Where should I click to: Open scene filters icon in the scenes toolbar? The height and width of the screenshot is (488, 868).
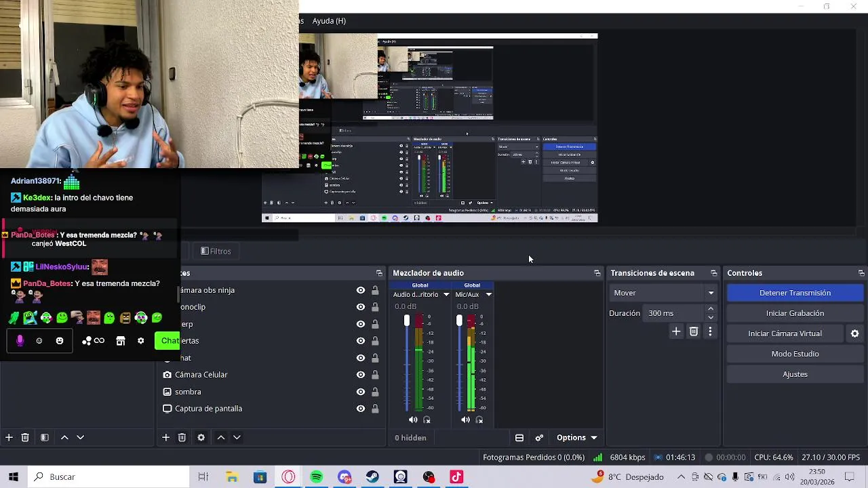coord(45,438)
